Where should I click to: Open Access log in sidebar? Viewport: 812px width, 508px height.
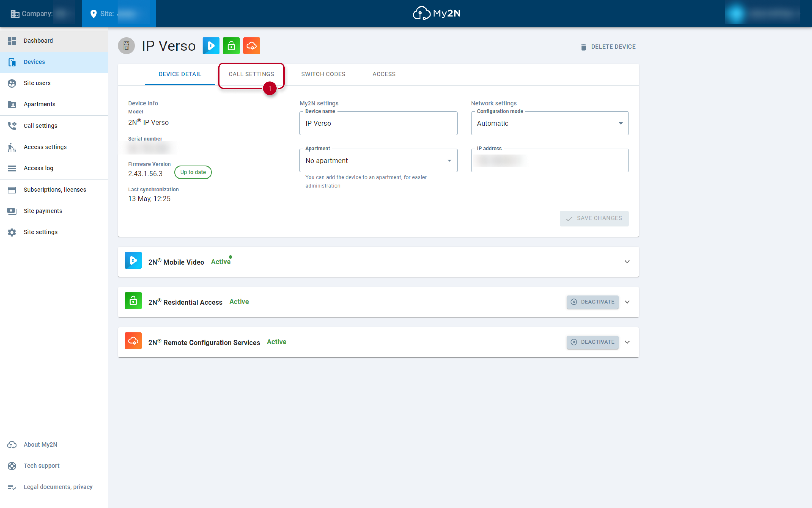54,168
